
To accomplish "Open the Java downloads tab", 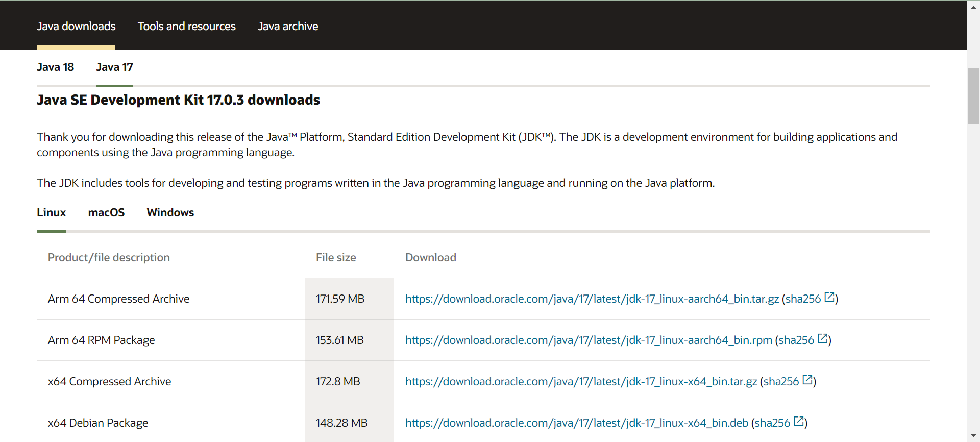I will pyautogui.click(x=76, y=26).
